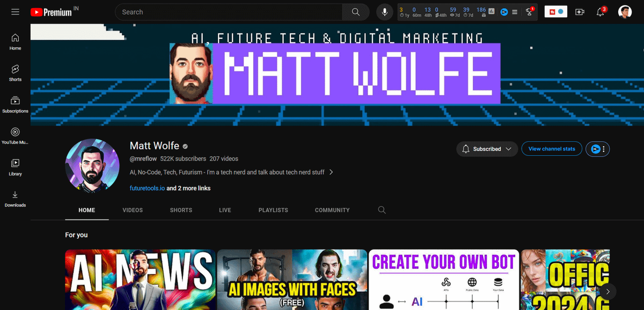644x310 pixels.
Task: Toggle the TubeBuddy extension switch
Action: [555, 12]
